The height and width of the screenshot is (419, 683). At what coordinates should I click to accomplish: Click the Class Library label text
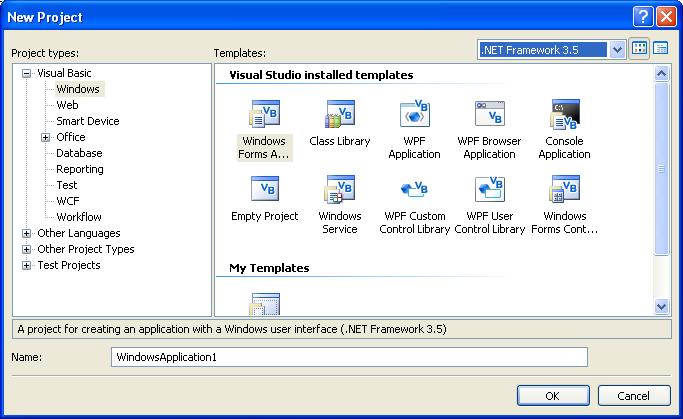coord(340,141)
